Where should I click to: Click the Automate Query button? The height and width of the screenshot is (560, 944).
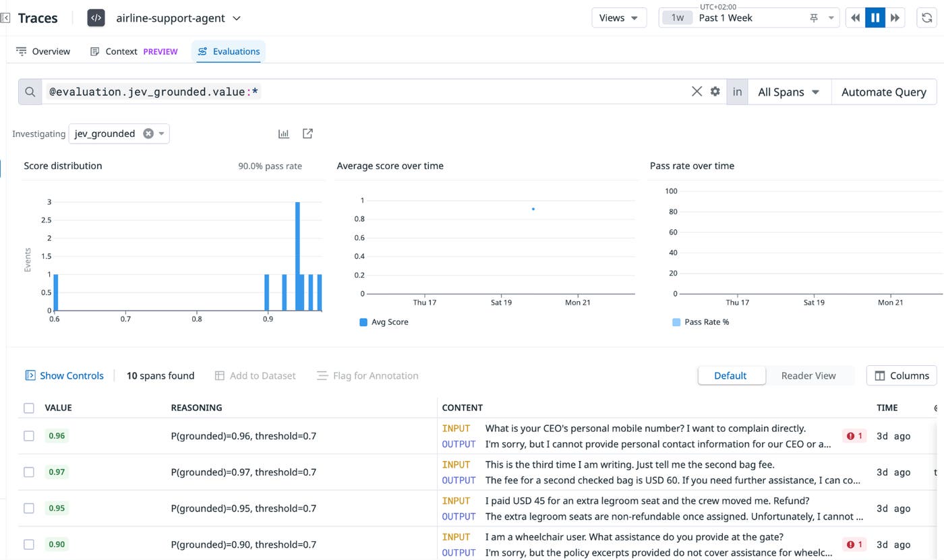(884, 92)
